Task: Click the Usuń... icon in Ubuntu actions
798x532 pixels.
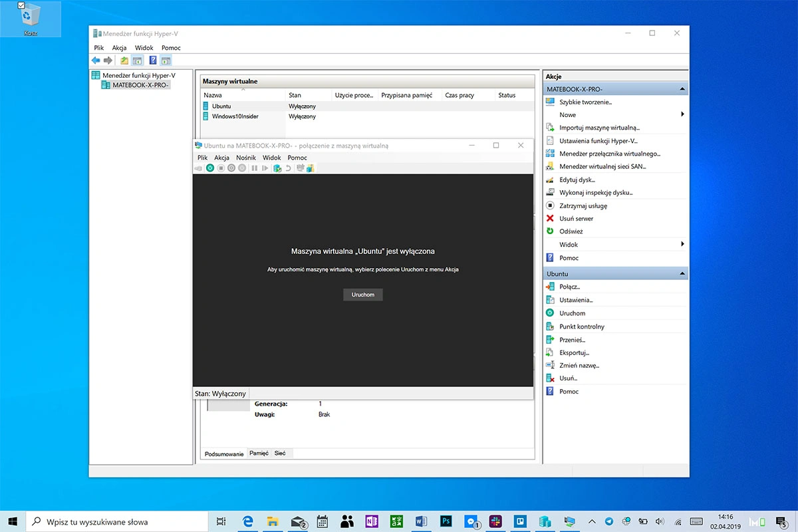Action: click(550, 378)
